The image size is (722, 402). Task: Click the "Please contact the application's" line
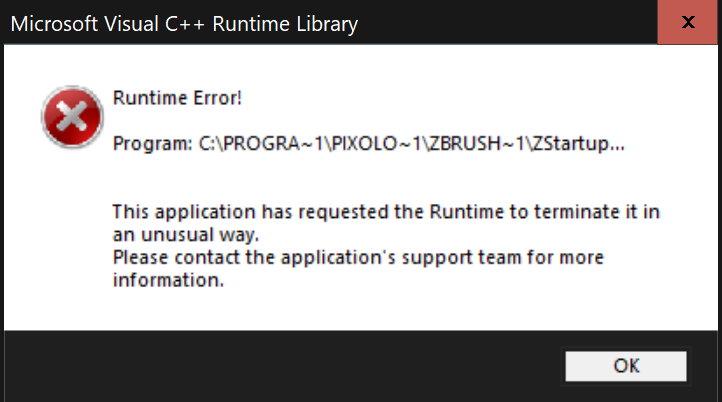(x=245, y=258)
